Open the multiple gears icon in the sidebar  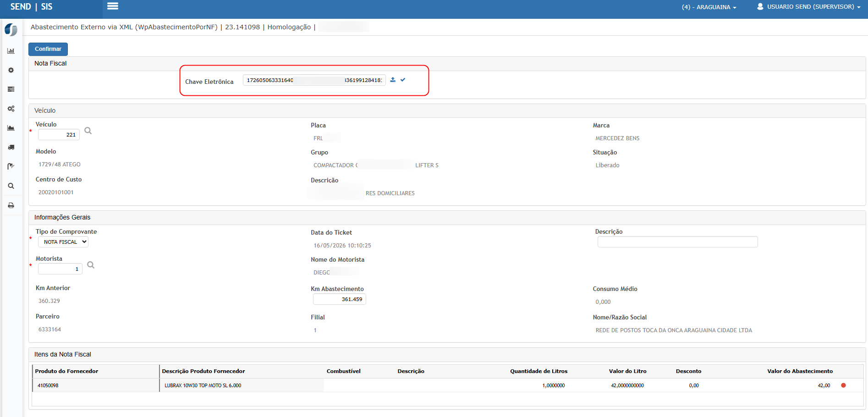11,109
